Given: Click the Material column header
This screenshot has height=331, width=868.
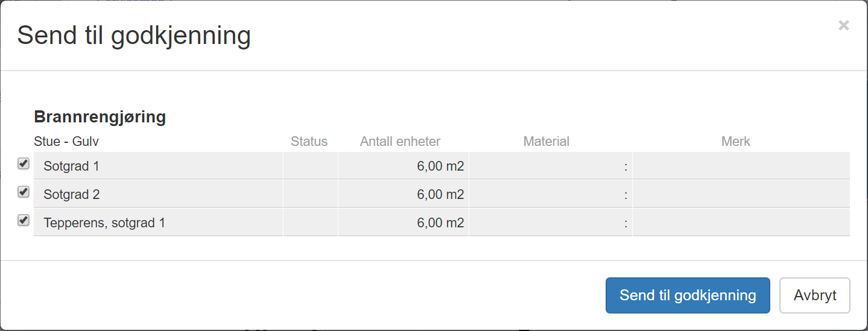Looking at the screenshot, I should click(x=546, y=142).
